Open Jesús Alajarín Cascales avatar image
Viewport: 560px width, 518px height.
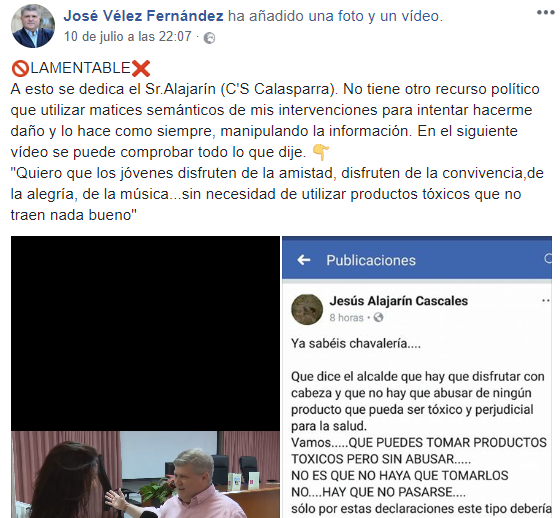coord(307,309)
